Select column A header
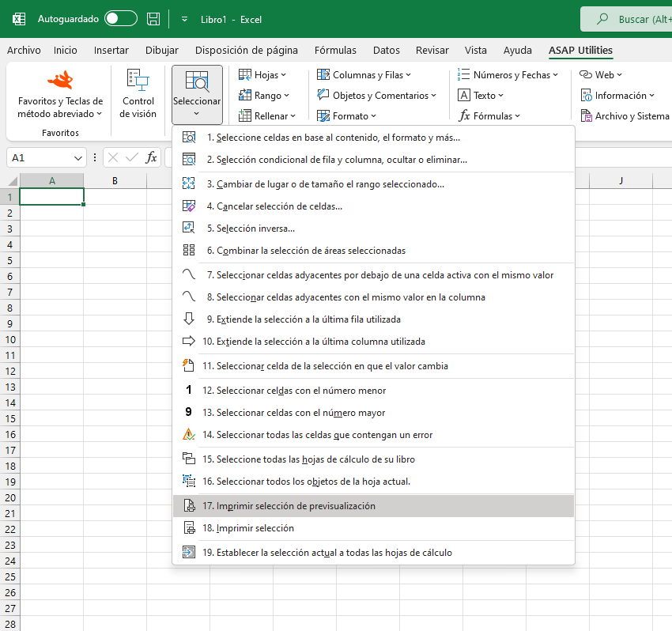672x631 pixels. pos(52,181)
